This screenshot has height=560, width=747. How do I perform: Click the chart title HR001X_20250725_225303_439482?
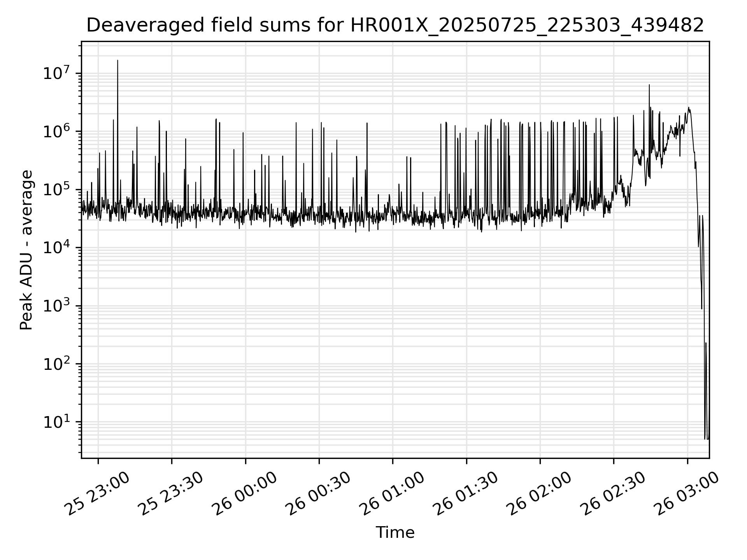(x=395, y=26)
